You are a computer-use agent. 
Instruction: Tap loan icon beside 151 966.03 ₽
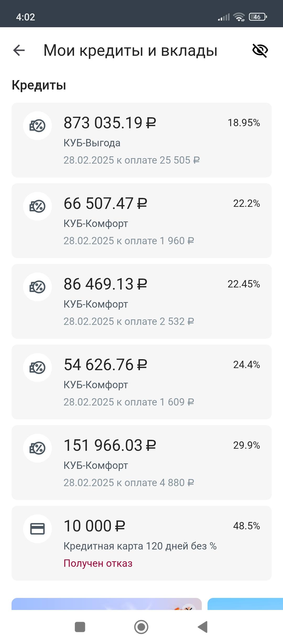[x=37, y=448]
